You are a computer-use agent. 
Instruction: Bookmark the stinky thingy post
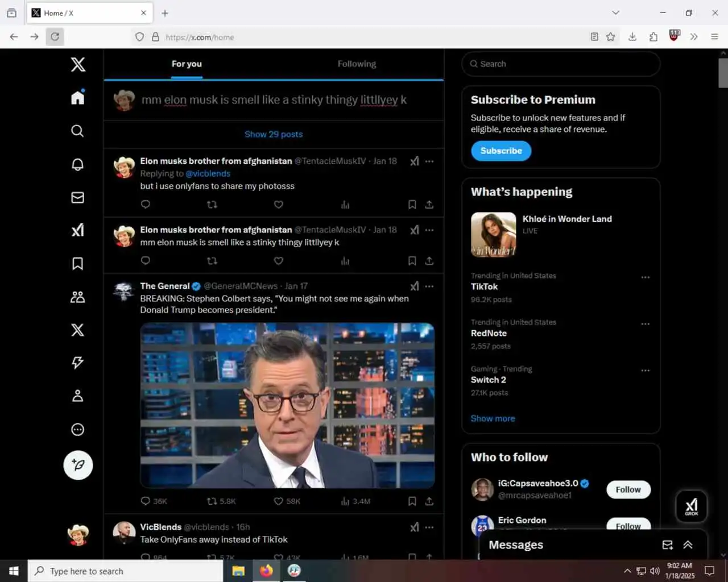coord(412,261)
